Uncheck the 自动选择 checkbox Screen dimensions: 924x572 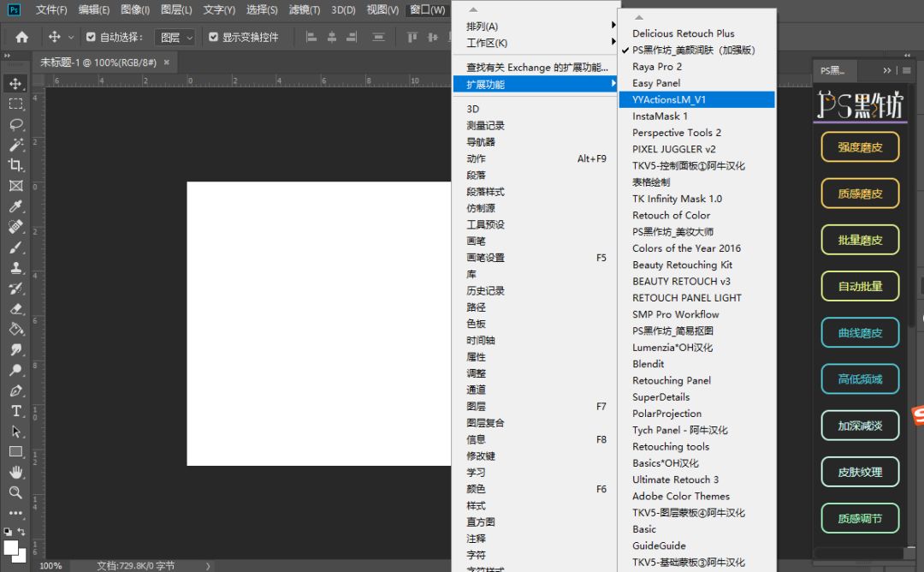click(91, 38)
